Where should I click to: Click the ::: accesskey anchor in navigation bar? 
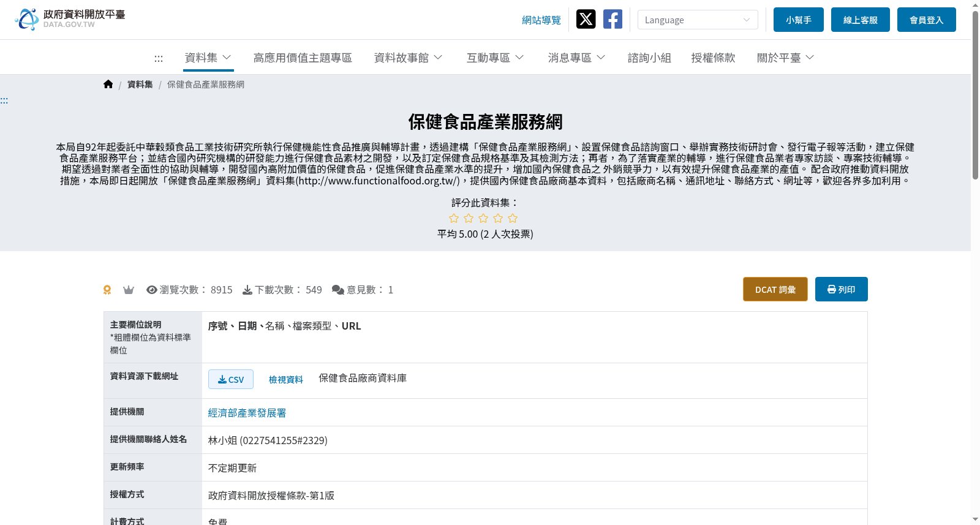159,58
